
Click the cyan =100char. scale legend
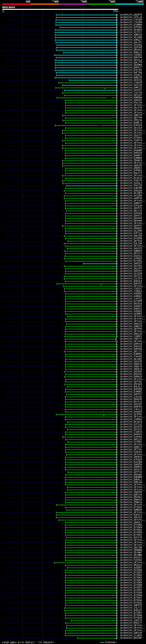[108, 642]
